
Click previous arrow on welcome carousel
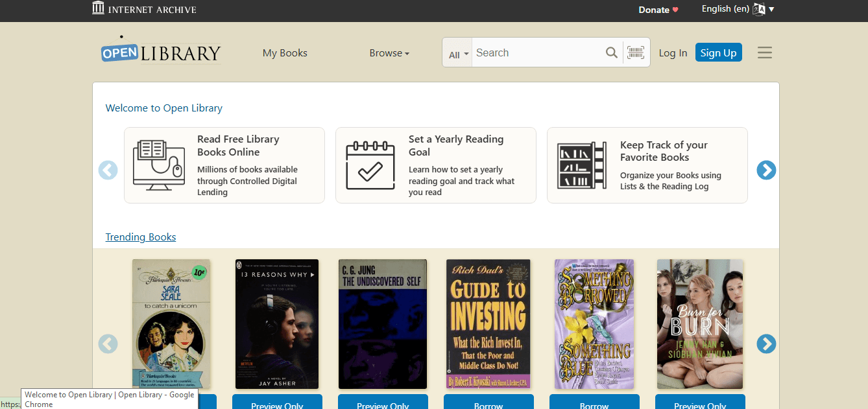[108, 170]
